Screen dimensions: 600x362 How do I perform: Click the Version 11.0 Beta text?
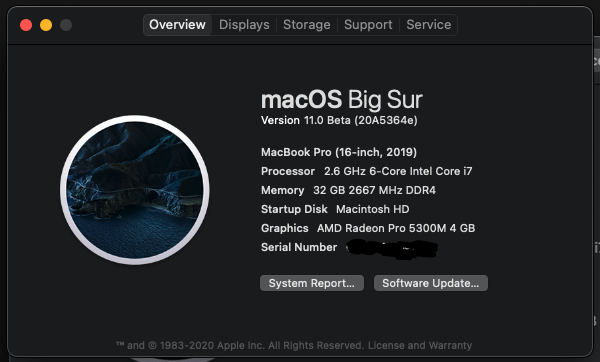[x=339, y=121]
